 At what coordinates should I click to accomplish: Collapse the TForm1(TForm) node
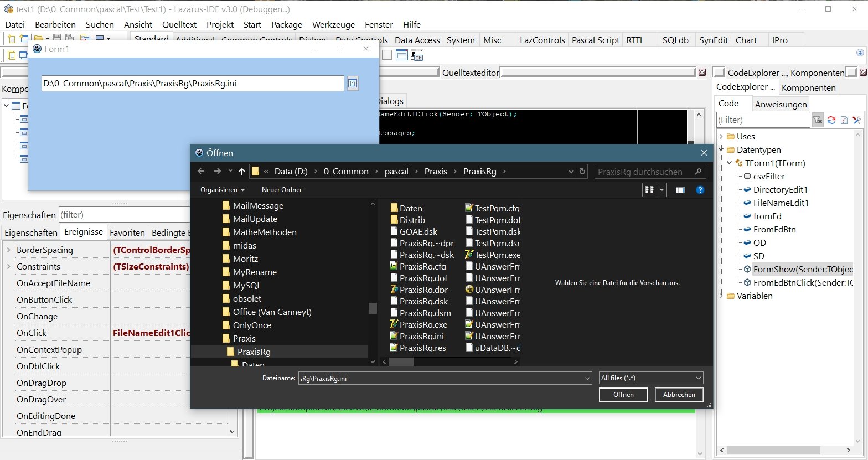pos(730,163)
